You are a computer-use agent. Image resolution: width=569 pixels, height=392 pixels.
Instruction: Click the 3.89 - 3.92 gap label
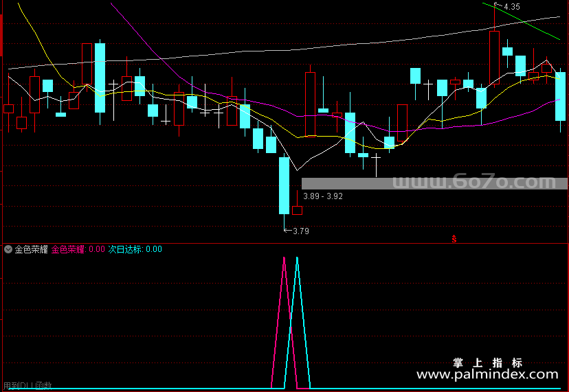[323, 196]
